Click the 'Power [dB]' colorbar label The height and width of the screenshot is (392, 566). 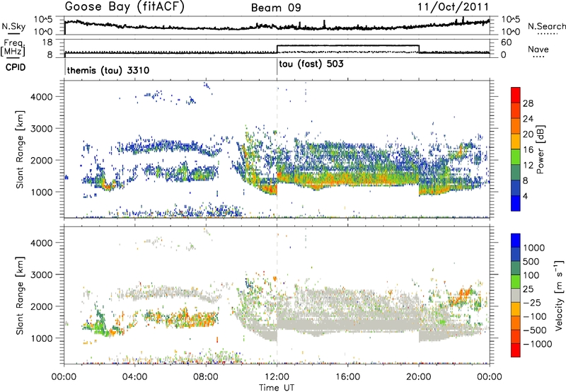click(x=540, y=149)
